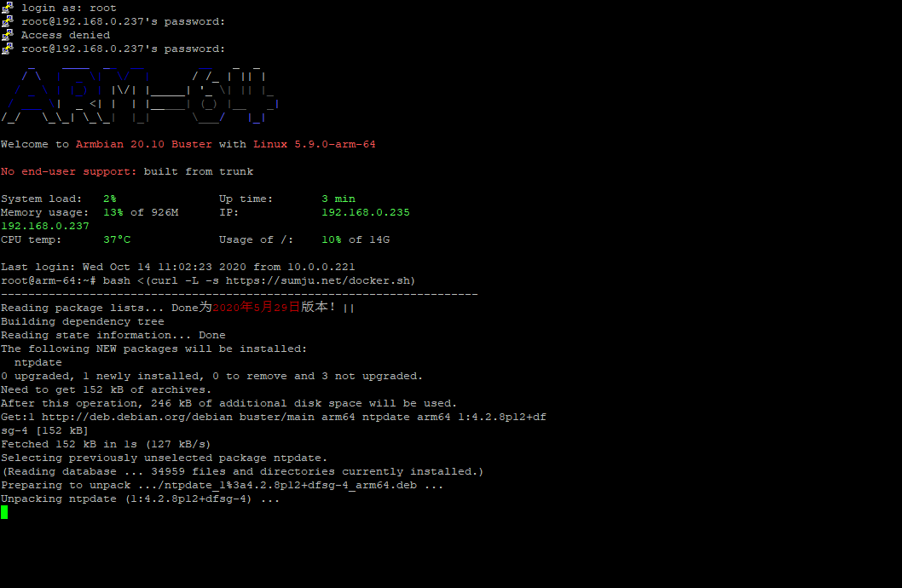Click the icon beside the second password prompt

[x=7, y=49]
